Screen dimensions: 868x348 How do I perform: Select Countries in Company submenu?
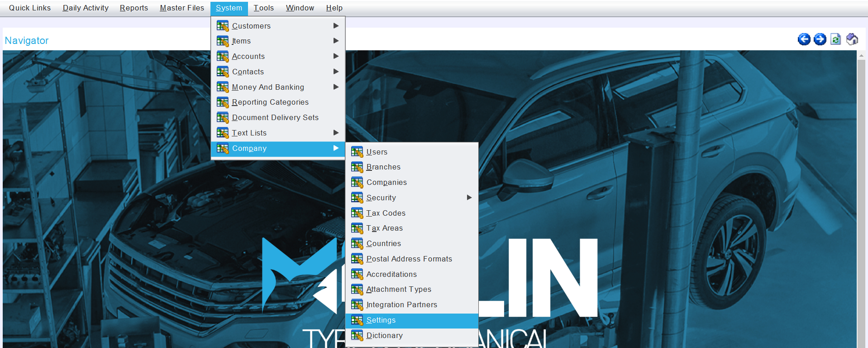(x=412, y=244)
